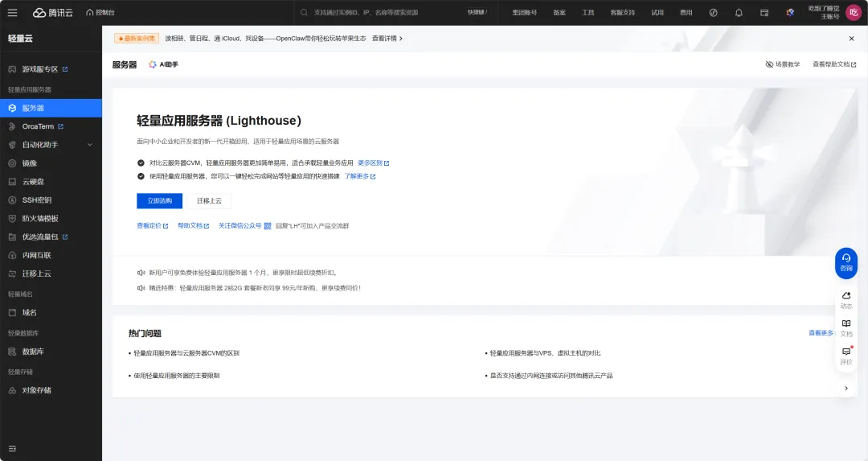Focus the resource search field
868x461 pixels.
click(382, 12)
